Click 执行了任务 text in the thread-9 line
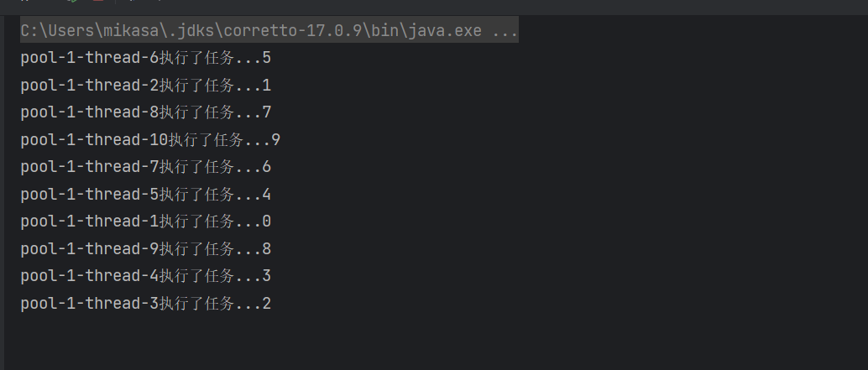Viewport: 868px width, 370px height. [196, 249]
